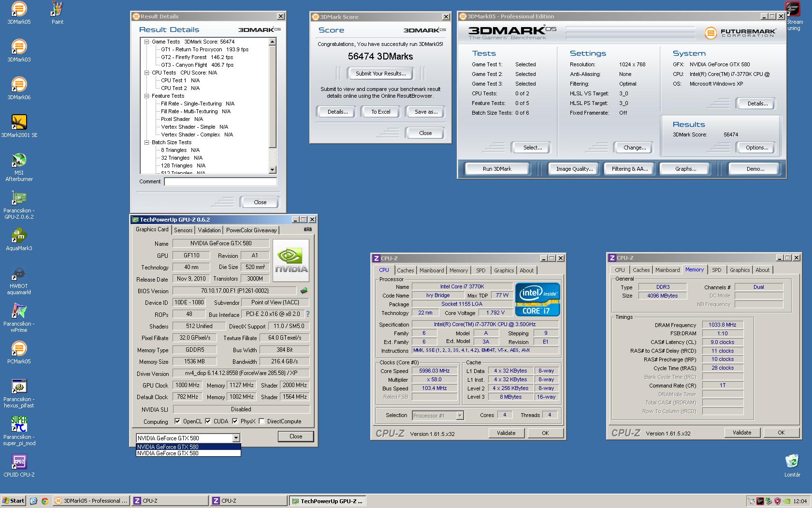
Task: Collapse the Feature Tests tree node
Action: (146, 96)
